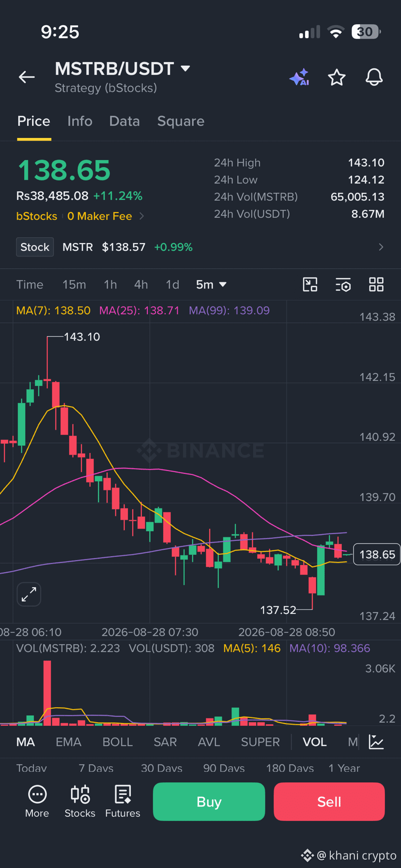Tap the volume MA(10): 98.366 label
This screenshot has width=401, height=868.
click(x=330, y=648)
